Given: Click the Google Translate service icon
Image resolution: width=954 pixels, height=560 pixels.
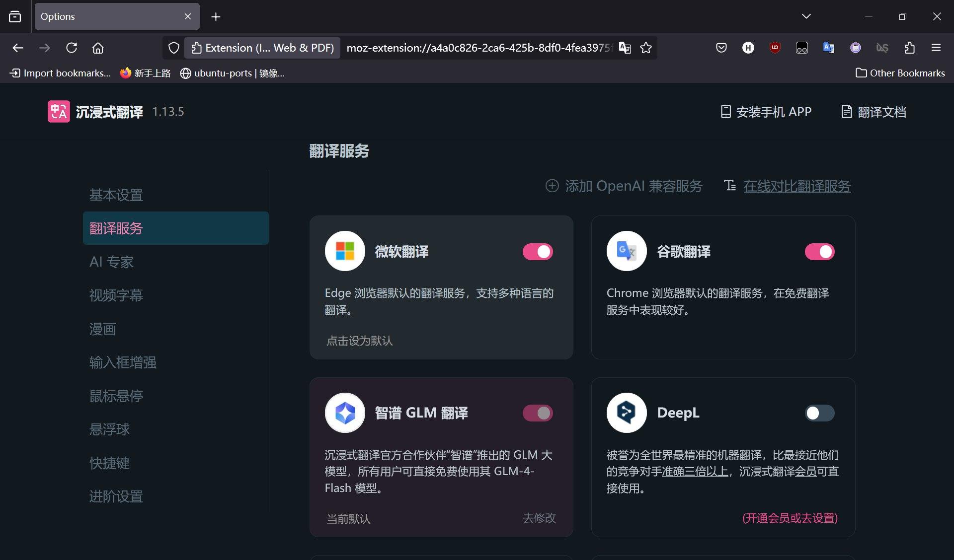Looking at the screenshot, I should click(627, 251).
